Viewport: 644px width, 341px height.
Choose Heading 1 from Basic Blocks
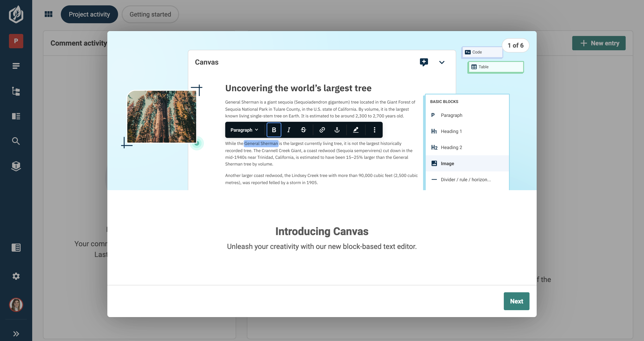click(x=467, y=131)
